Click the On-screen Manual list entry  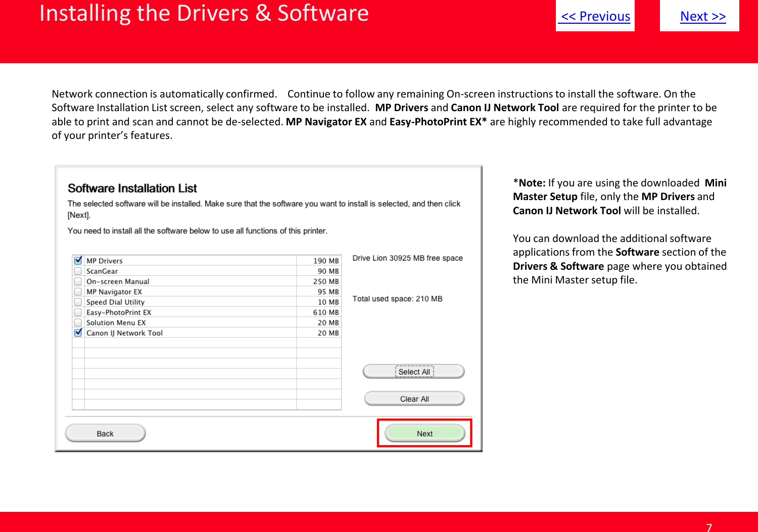118,281
